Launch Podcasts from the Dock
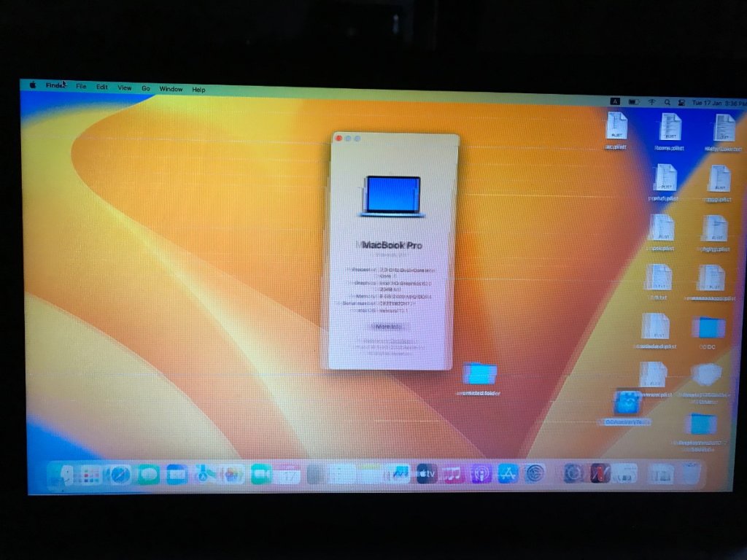The height and width of the screenshot is (560, 747). pyautogui.click(x=480, y=475)
